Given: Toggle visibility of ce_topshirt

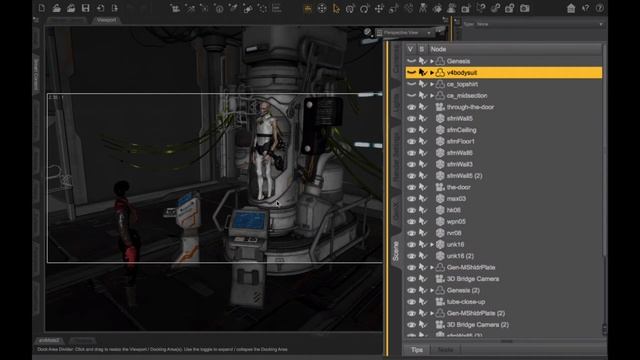Looking at the screenshot, I should point(411,84).
